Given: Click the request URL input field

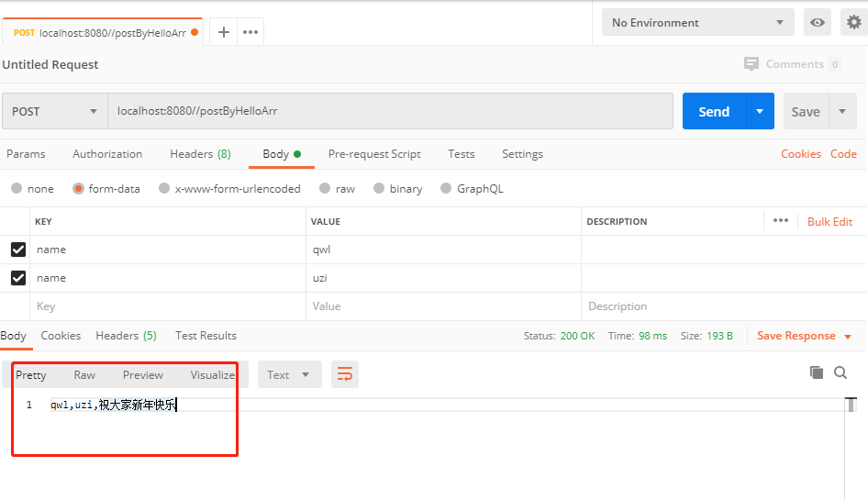Looking at the screenshot, I should [x=390, y=111].
